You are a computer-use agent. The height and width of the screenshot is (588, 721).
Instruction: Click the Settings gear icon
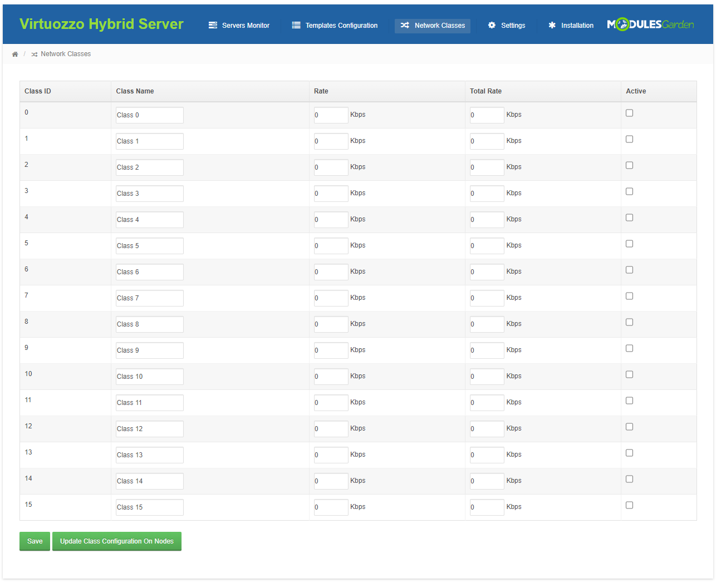click(492, 26)
